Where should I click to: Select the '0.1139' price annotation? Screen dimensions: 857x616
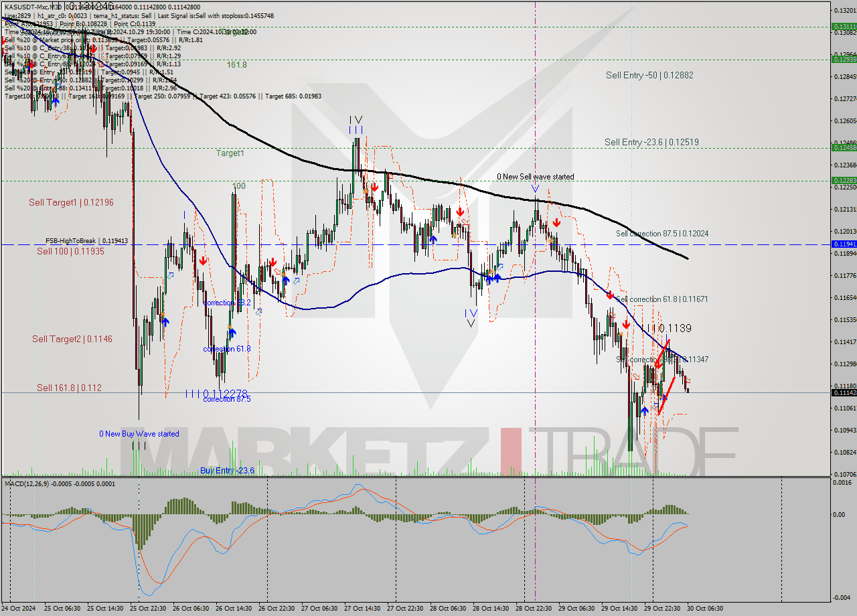click(x=675, y=329)
